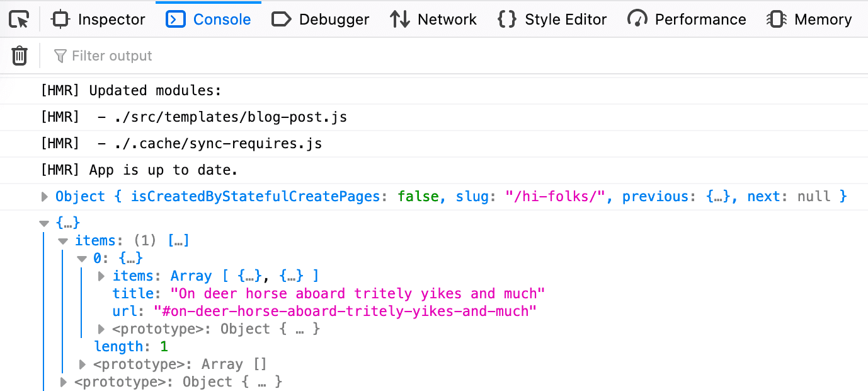Collapse the expanded object at index 0
This screenshot has width=868, height=391.
[x=81, y=258]
